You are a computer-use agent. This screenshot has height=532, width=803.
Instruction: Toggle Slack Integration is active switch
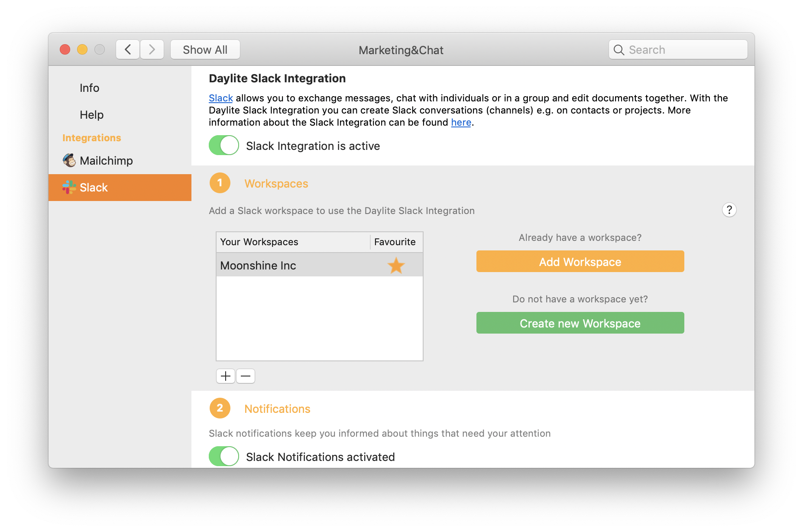pyautogui.click(x=224, y=145)
